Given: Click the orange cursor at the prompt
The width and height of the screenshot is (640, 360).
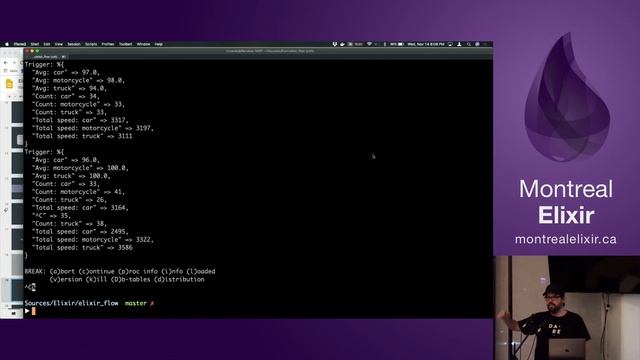Looking at the screenshot, I should click(33, 311).
